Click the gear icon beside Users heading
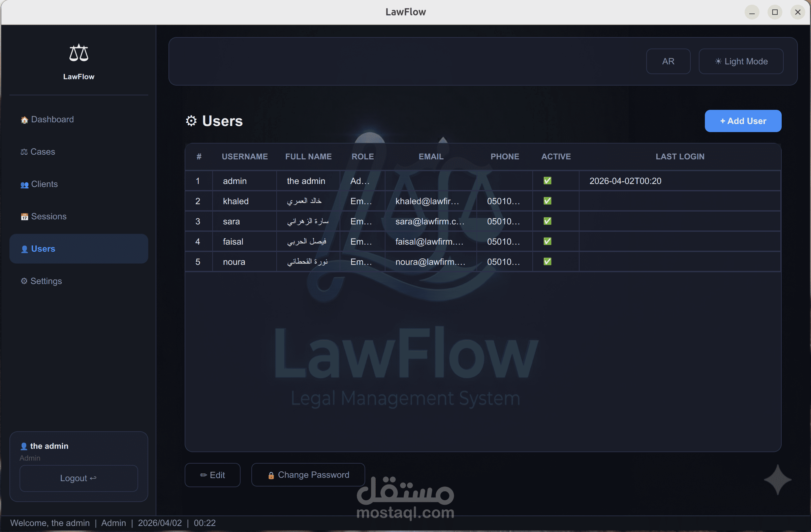 (x=191, y=121)
